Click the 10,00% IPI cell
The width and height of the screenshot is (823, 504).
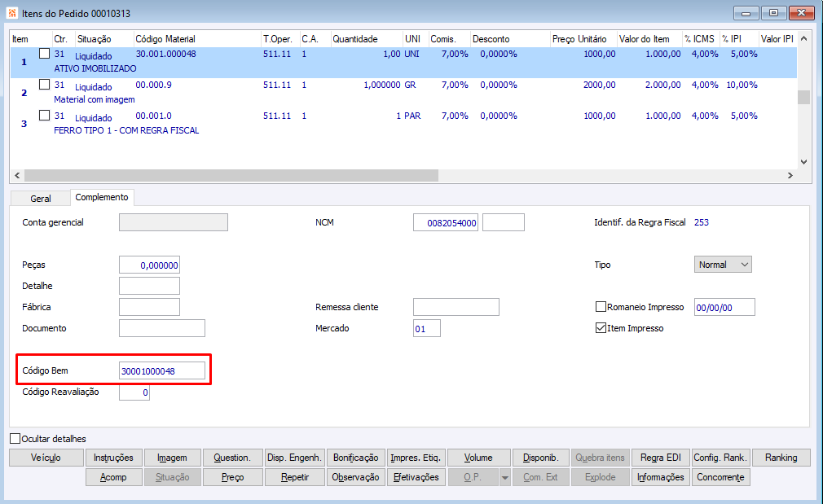coord(742,85)
